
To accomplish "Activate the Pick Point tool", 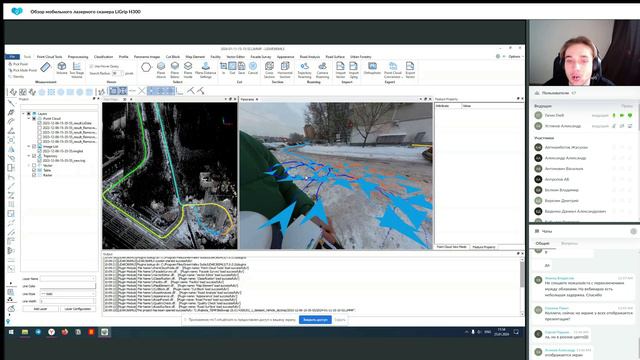I will tap(18, 64).
